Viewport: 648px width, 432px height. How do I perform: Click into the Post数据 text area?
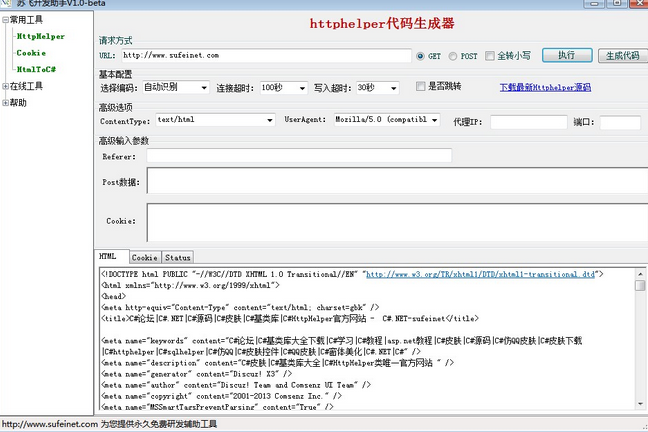(397, 181)
